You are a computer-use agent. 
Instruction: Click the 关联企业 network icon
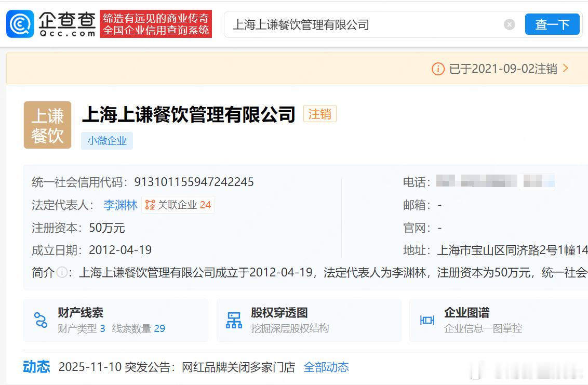point(150,205)
